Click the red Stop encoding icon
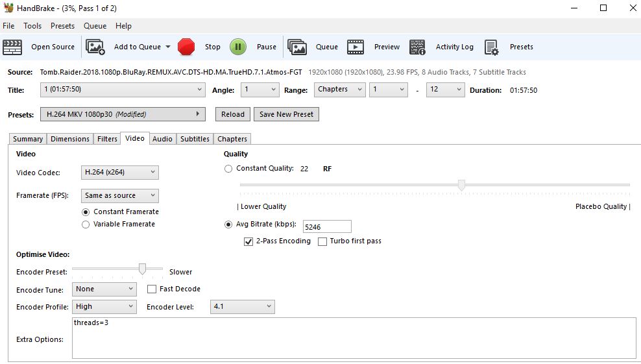The width and height of the screenshot is (641, 364). pos(186,47)
